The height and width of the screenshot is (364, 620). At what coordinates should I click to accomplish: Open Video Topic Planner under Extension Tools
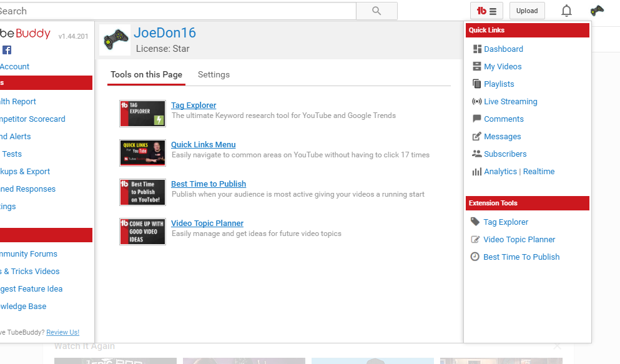click(519, 240)
